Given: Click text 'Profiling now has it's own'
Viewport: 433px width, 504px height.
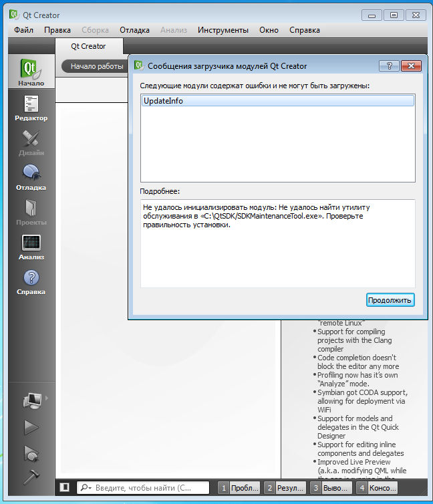Looking at the screenshot, I should [357, 375].
